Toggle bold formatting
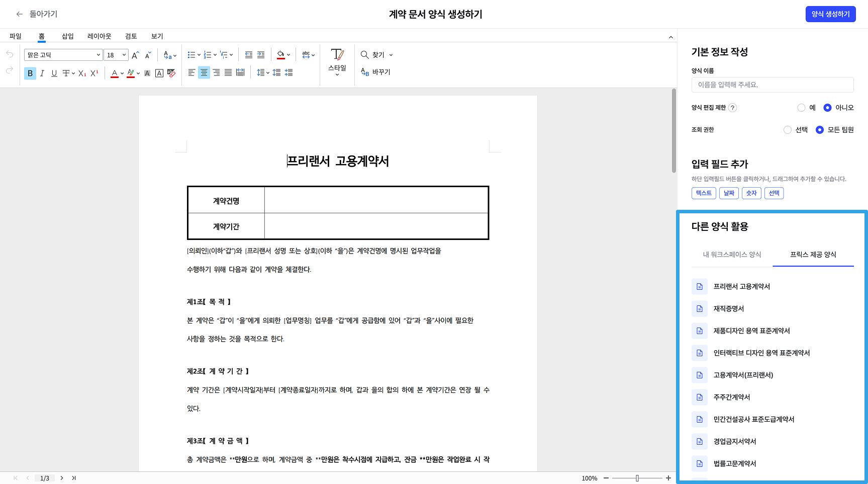This screenshot has width=868, height=484. tap(30, 73)
